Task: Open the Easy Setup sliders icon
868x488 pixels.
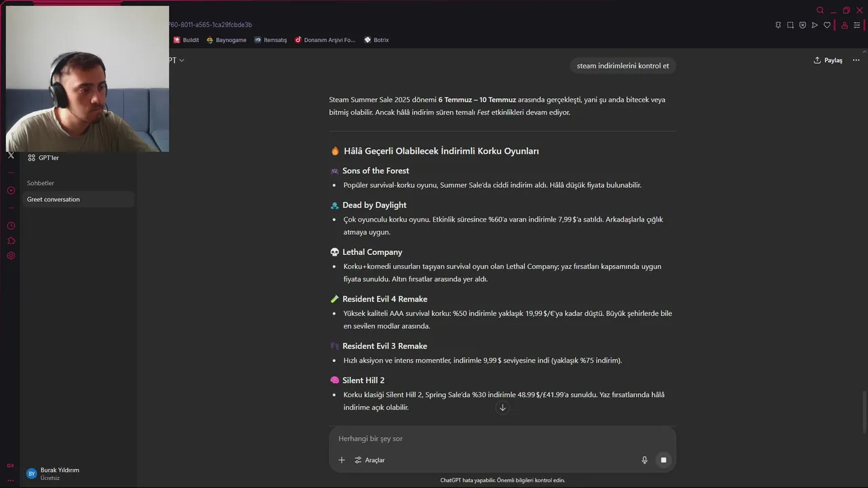Action: click(x=856, y=25)
